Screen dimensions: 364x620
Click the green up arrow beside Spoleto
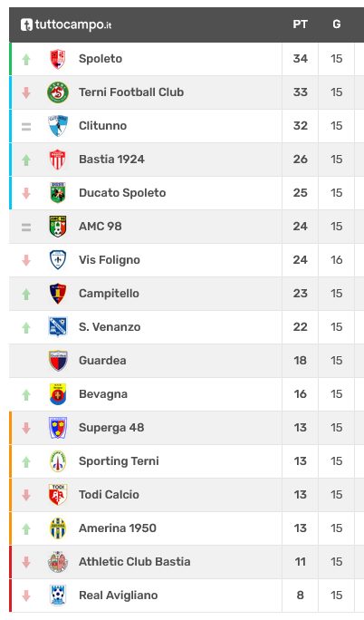(x=26, y=59)
